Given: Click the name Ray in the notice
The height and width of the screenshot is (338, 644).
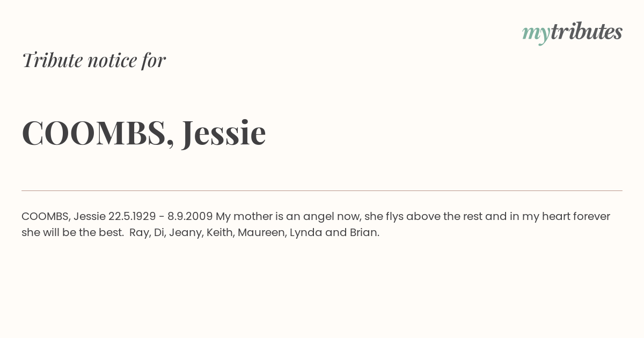Looking at the screenshot, I should point(140,233).
